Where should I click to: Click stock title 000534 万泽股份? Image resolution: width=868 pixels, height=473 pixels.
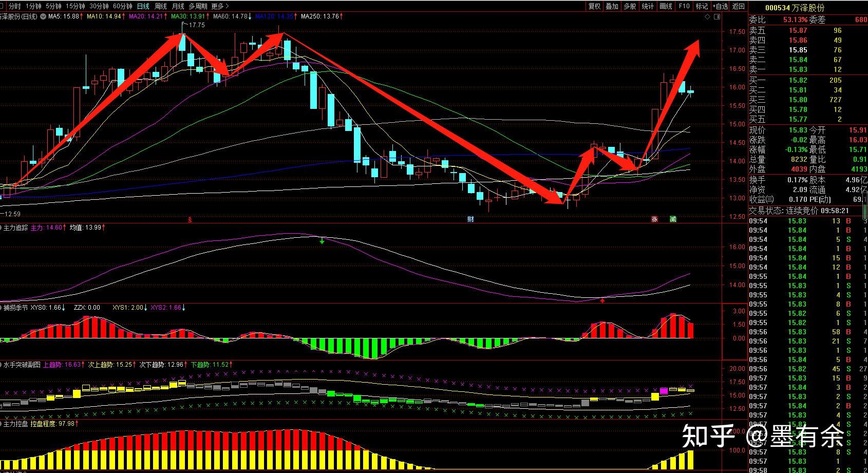click(x=795, y=8)
